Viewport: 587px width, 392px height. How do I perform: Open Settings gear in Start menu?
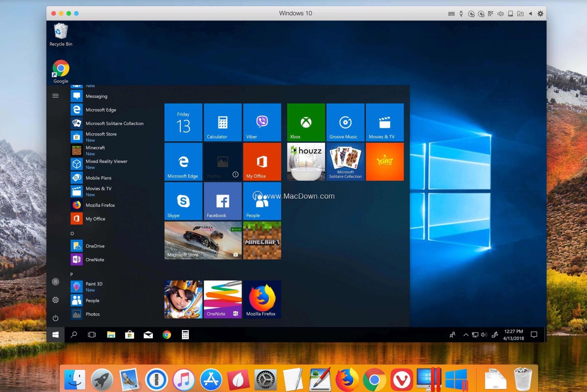click(x=55, y=300)
